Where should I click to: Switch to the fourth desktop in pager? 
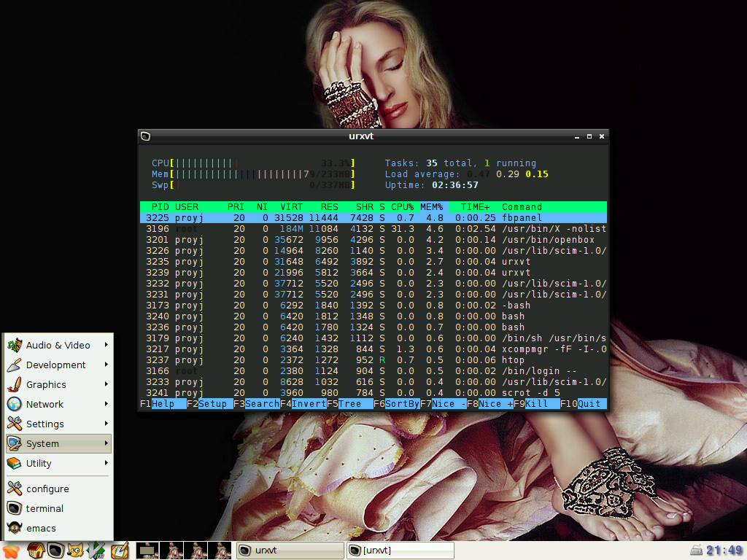click(x=219, y=551)
